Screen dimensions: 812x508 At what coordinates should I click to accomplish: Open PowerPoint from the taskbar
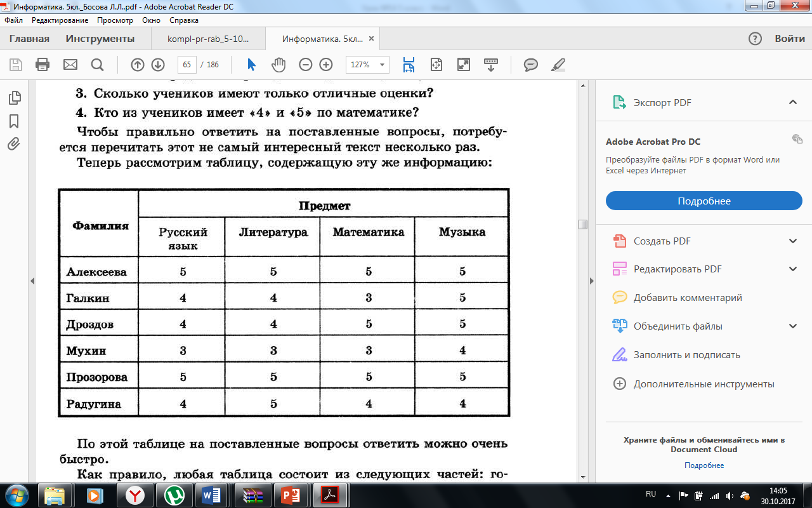coord(289,494)
